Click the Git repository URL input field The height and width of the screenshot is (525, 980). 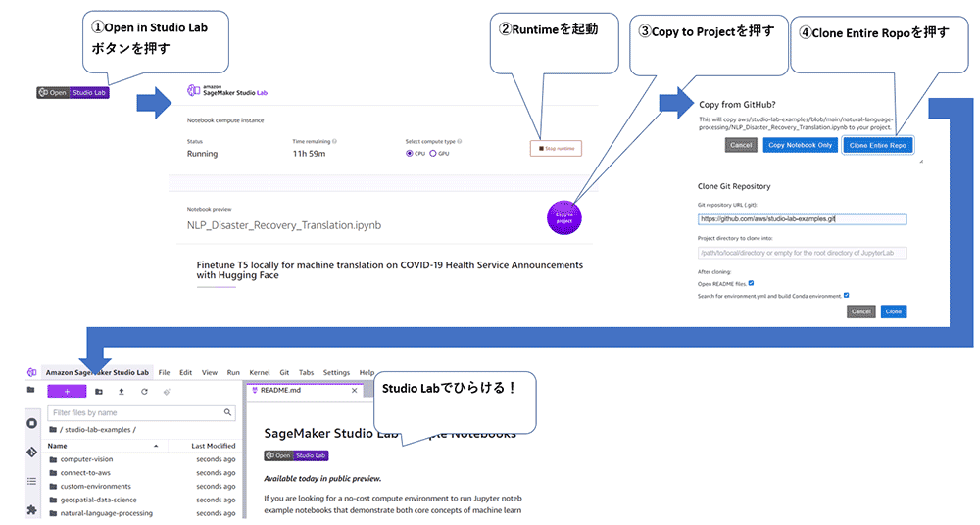pyautogui.click(x=802, y=218)
